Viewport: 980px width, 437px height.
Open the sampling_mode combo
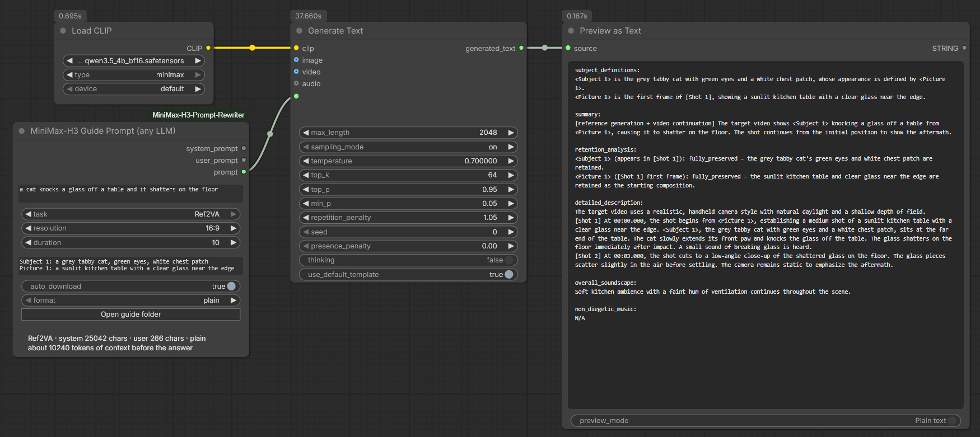pyautogui.click(x=408, y=147)
